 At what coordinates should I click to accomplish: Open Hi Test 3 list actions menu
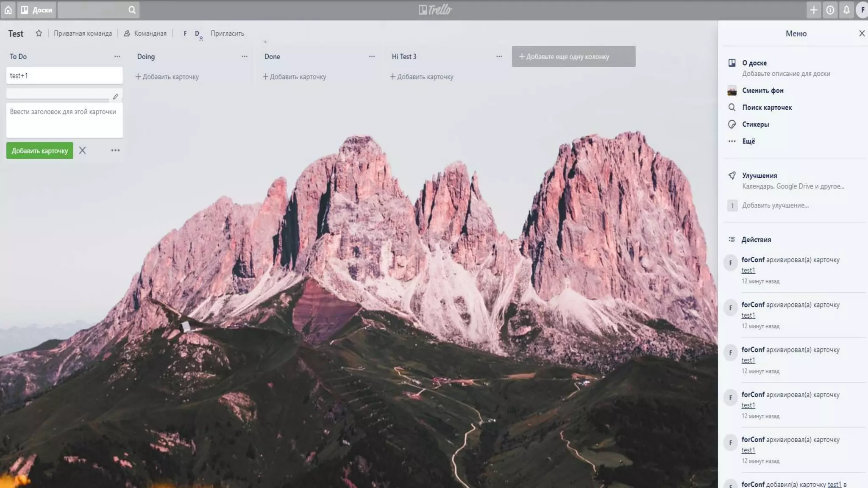[x=499, y=56]
